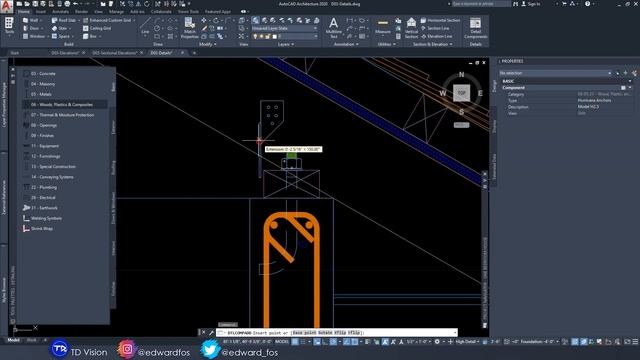Click the Elevation Line tool
Screen dimensions: 640x360
pyautogui.click(x=436, y=36)
